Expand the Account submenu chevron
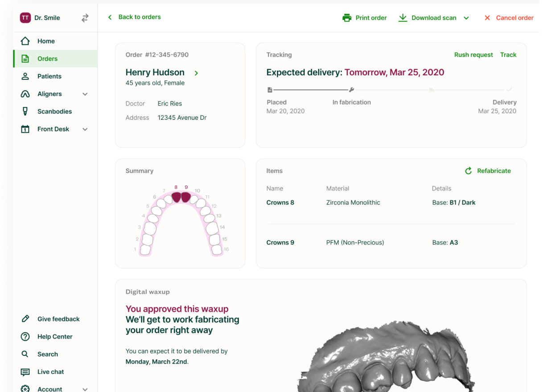The image size is (560, 392). pos(85,389)
